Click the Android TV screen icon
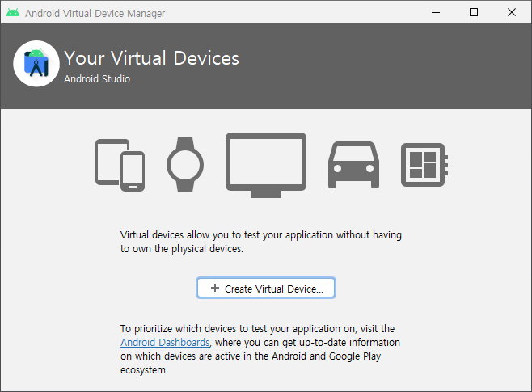Screen dimensions: 532x392 pyautogui.click(x=266, y=165)
